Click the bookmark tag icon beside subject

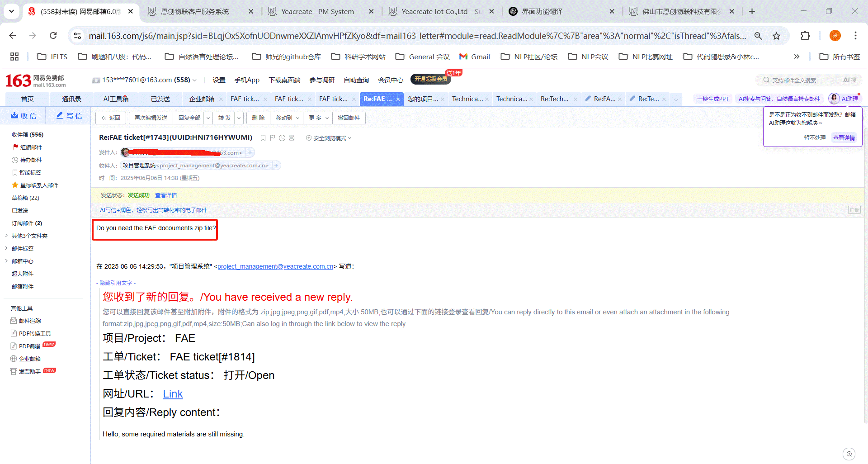(263, 138)
